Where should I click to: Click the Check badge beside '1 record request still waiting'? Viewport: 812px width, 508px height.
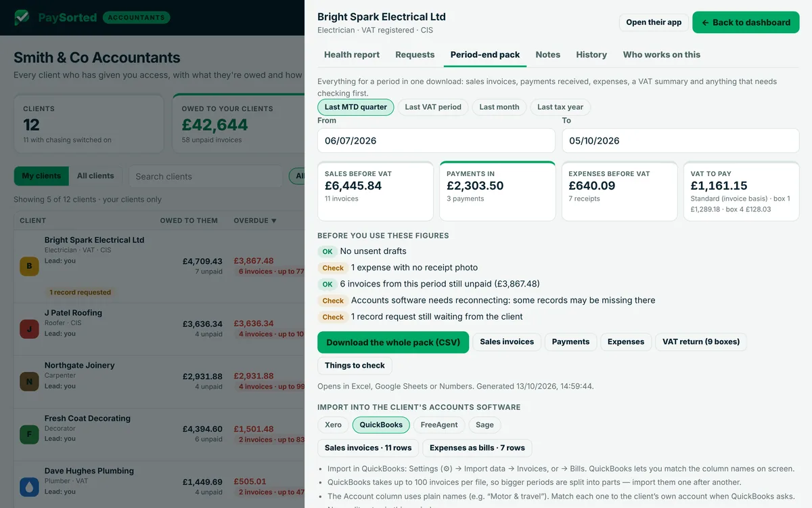(333, 317)
